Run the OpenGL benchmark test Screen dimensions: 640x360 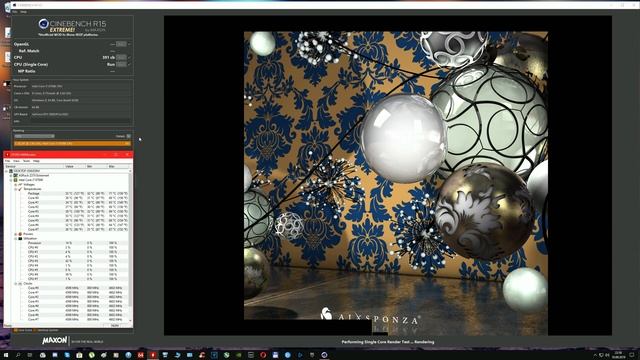pyautogui.click(x=121, y=44)
